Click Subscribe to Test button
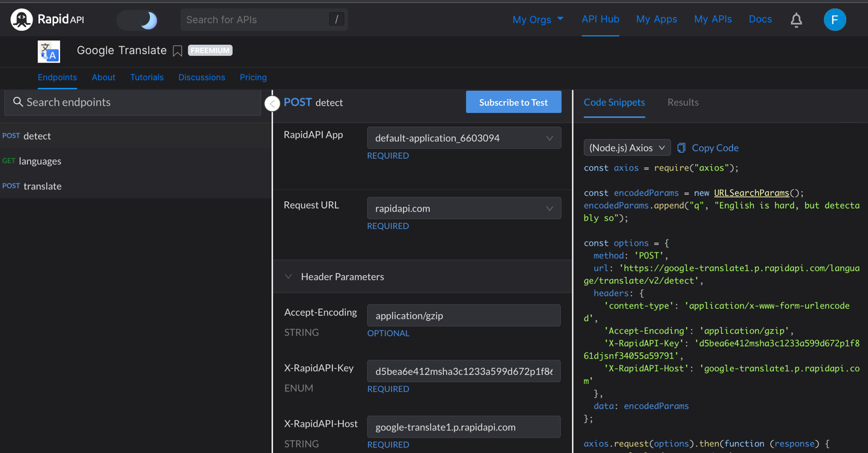Image resolution: width=868 pixels, height=453 pixels. (514, 102)
